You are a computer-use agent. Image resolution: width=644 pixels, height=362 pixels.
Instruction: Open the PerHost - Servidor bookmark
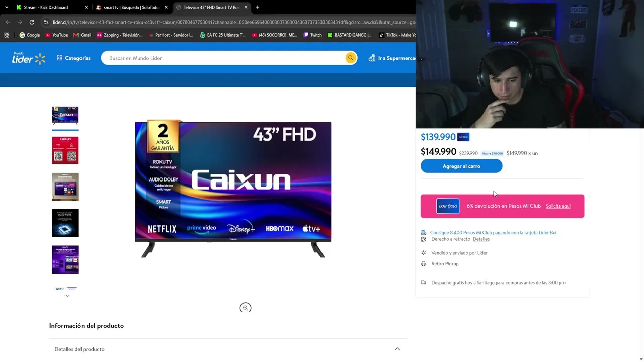[x=171, y=35]
